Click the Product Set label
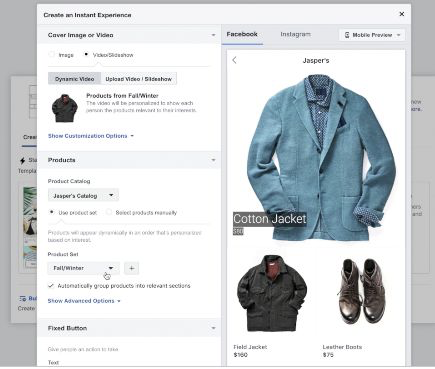The image size is (435, 369). click(63, 254)
